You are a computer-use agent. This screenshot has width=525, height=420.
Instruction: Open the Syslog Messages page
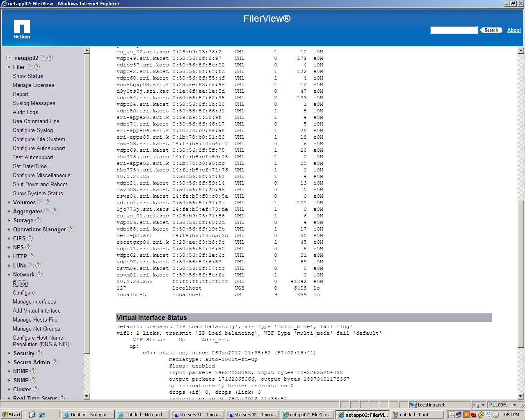(34, 103)
